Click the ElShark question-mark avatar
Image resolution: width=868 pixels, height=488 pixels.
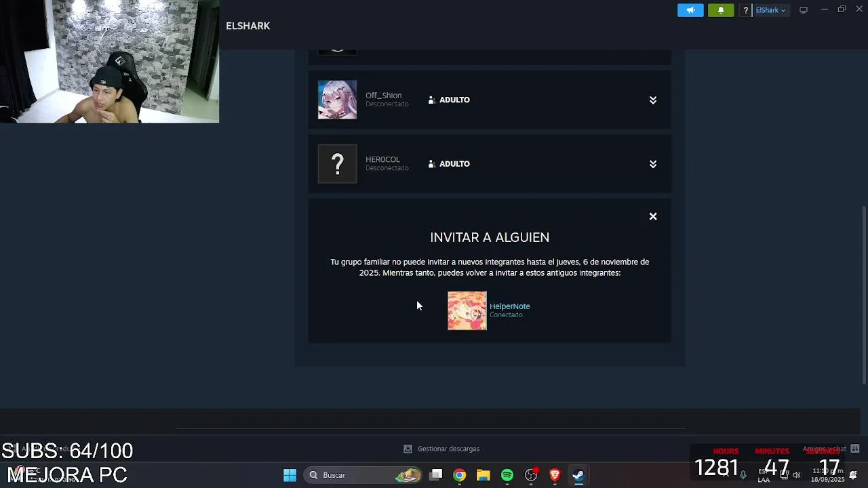click(x=746, y=10)
